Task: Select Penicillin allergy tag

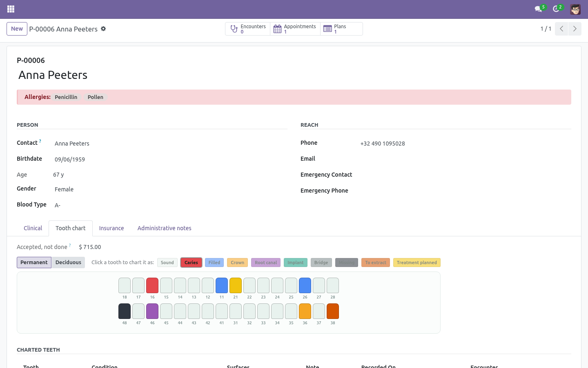Action: point(66,97)
